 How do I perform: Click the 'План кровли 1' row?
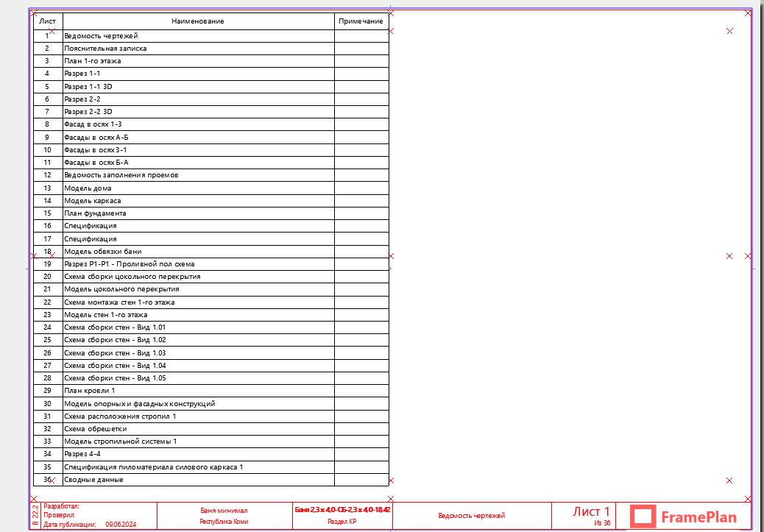(90, 391)
